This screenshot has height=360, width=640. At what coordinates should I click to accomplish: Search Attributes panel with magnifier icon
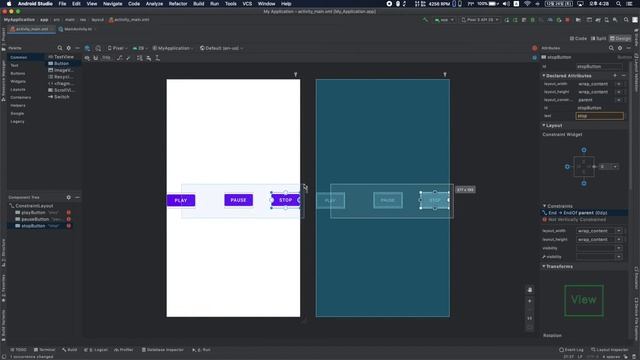611,48
